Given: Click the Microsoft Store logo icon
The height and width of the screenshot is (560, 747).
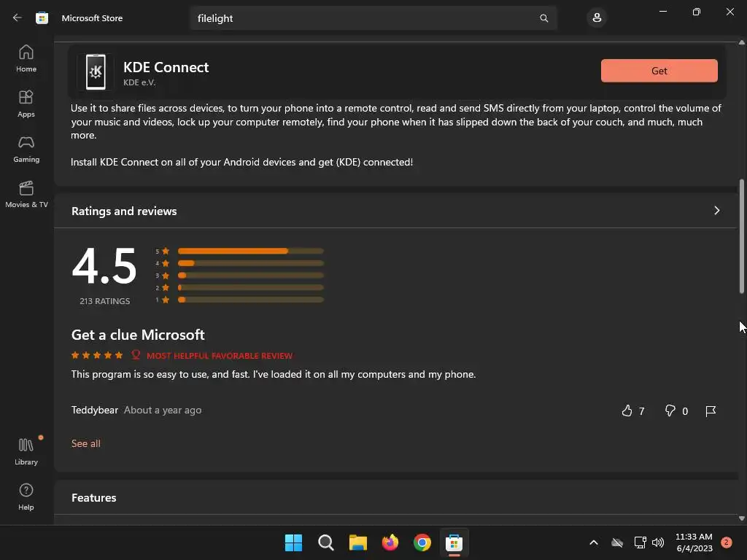Looking at the screenshot, I should click(42, 18).
